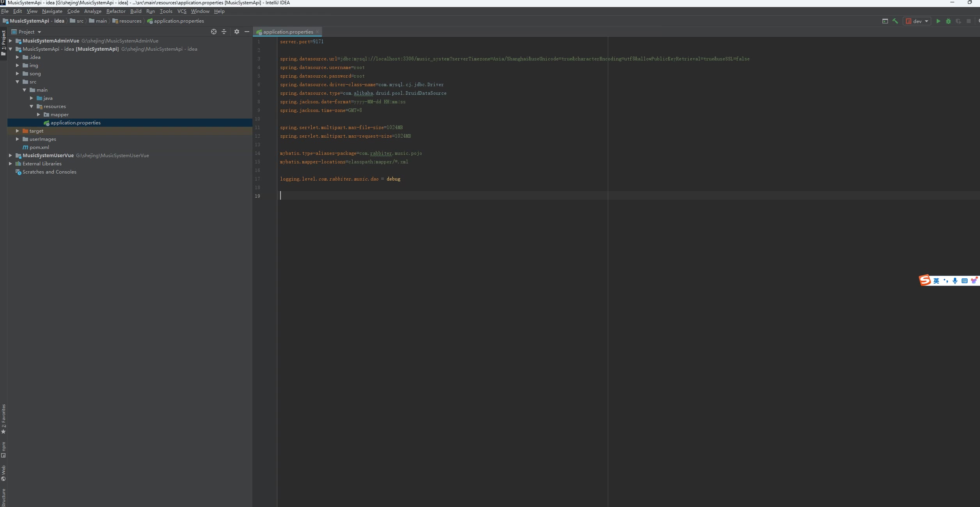
Task: Click the Collapse All icon in Project panel
Action: [x=224, y=32]
